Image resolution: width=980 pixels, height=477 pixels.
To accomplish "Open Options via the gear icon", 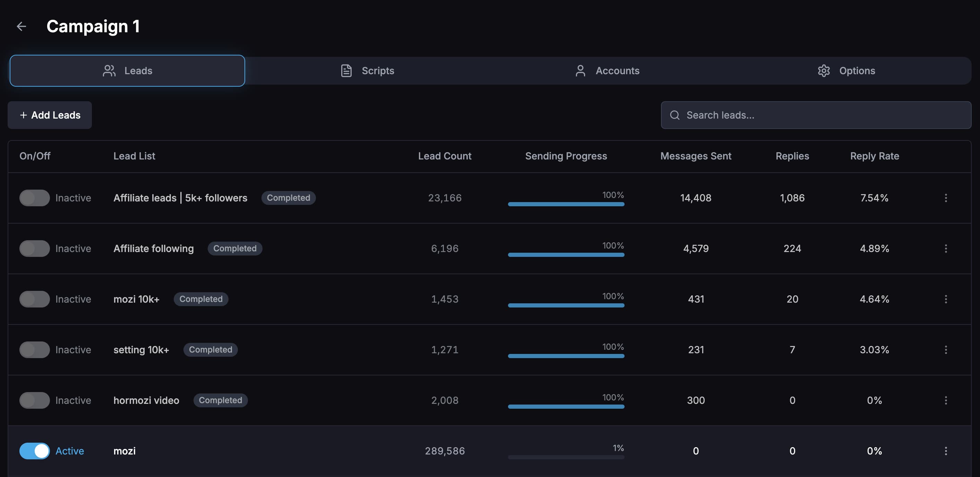I will coord(824,70).
